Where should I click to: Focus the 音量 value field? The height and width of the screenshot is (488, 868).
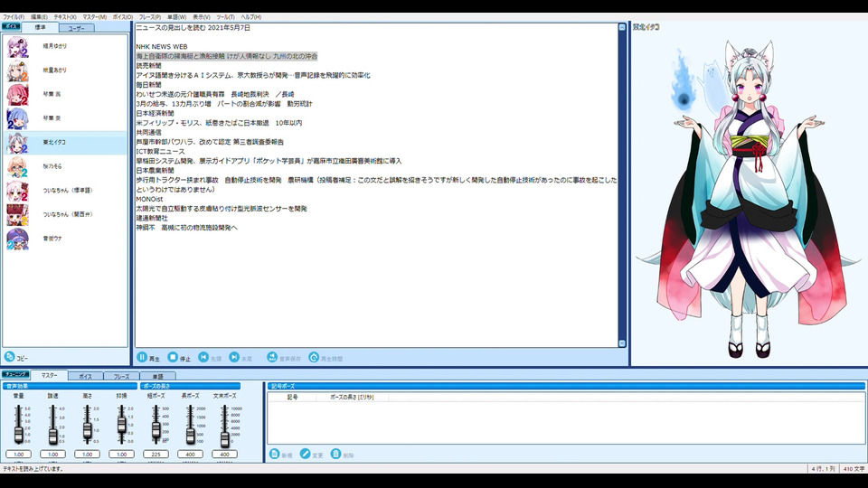pyautogui.click(x=18, y=455)
